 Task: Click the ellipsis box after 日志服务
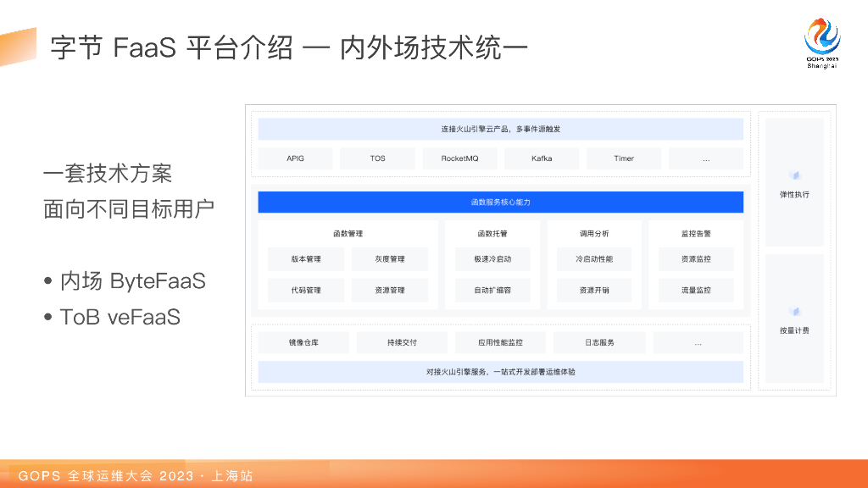[698, 342]
